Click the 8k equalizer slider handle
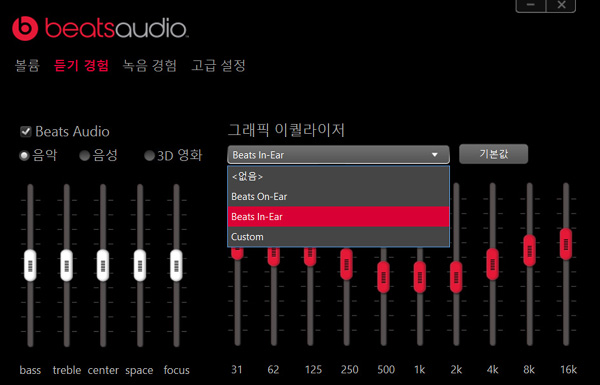The width and height of the screenshot is (600, 385). [x=530, y=251]
